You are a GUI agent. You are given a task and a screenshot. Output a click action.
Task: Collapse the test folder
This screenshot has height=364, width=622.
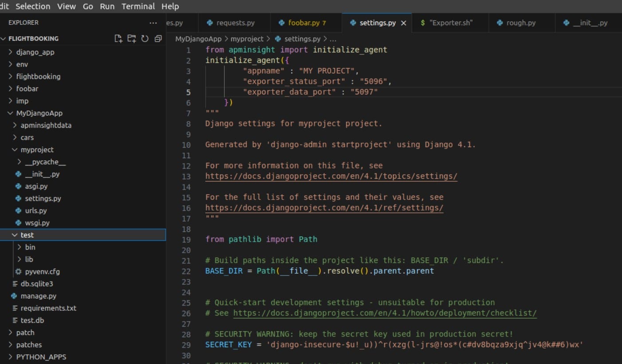pos(15,235)
